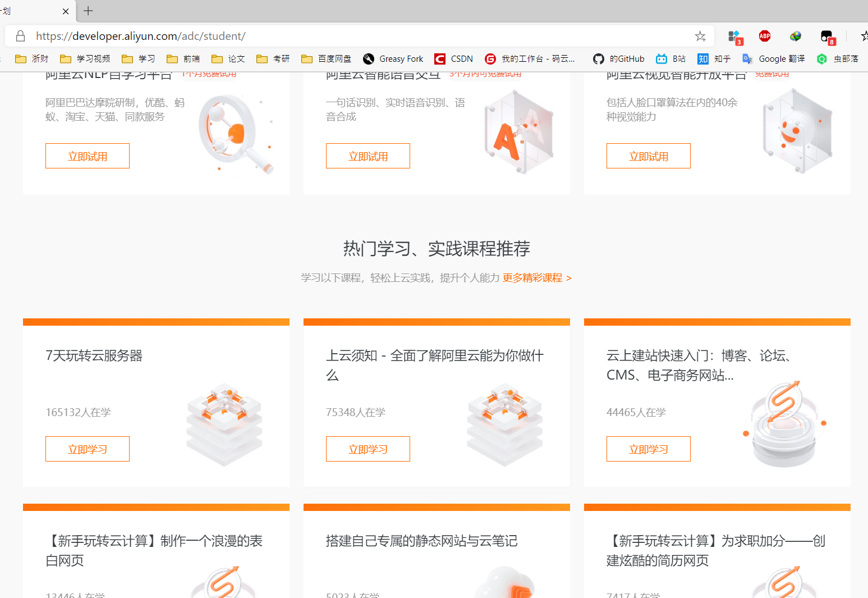The height and width of the screenshot is (598, 868).
Task: Open the extension with red badge 3
Action: coord(734,37)
